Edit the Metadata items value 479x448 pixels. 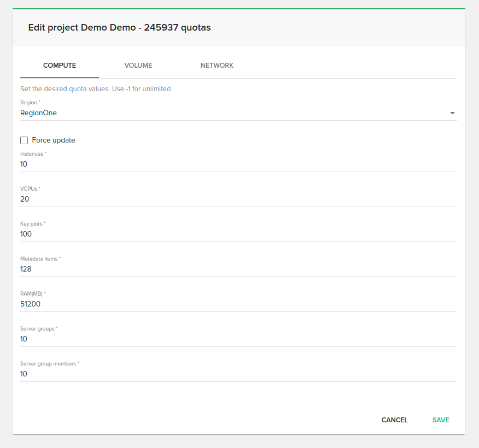pos(238,269)
